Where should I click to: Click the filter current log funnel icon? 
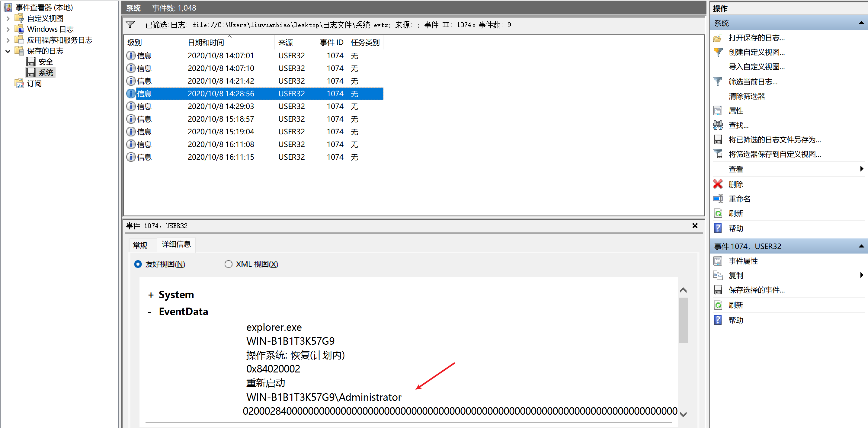pos(718,81)
